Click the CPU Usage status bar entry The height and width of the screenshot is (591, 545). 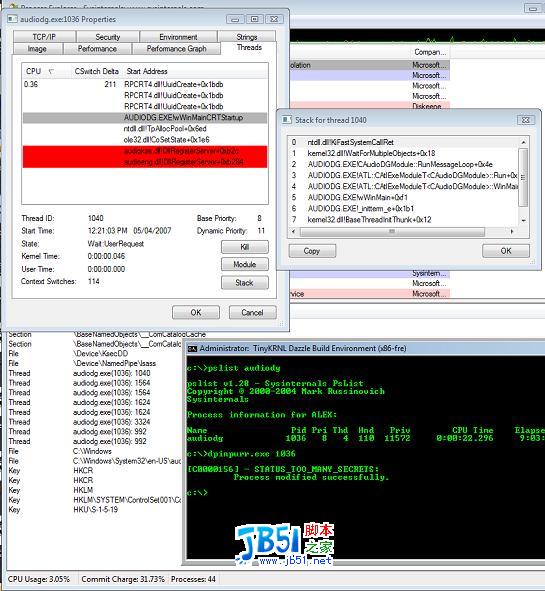pyautogui.click(x=39, y=579)
